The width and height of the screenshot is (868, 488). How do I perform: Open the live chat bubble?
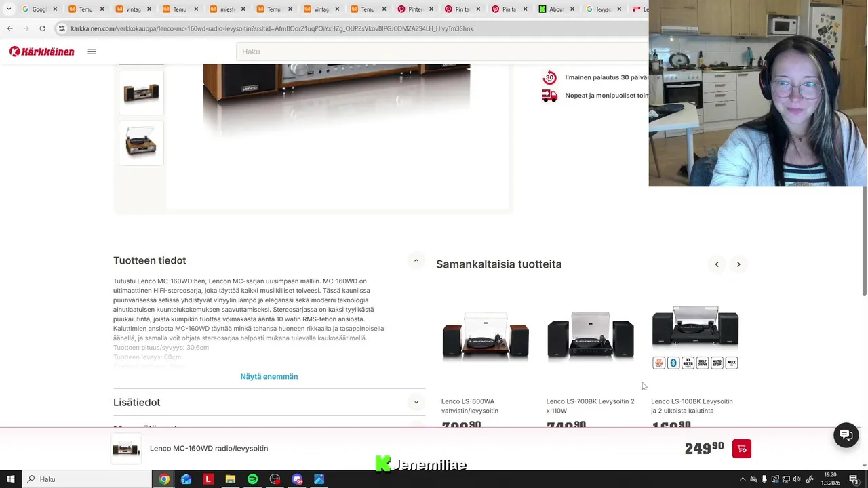click(846, 435)
